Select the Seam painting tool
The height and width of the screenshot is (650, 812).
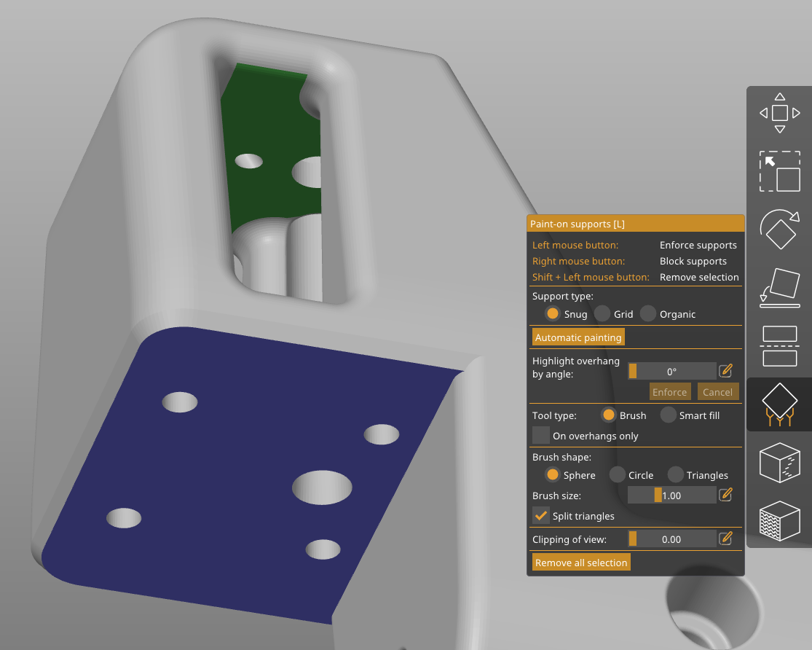779,461
